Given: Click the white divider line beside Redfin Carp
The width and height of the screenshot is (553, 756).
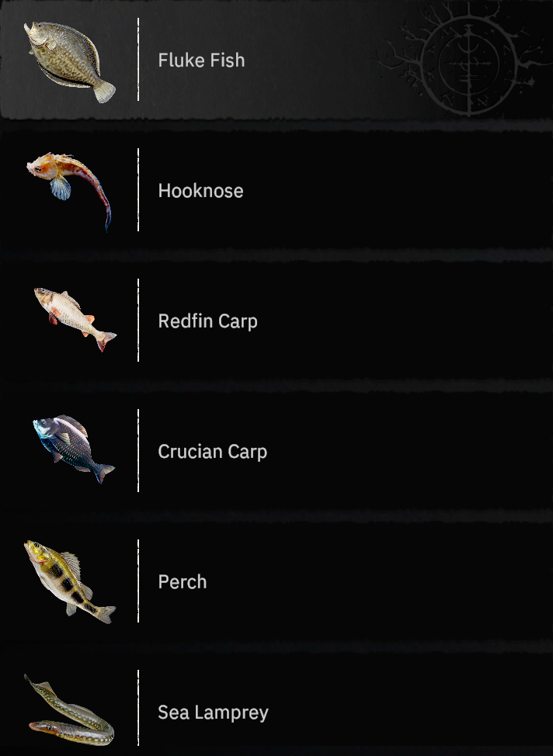Looking at the screenshot, I should [138, 320].
